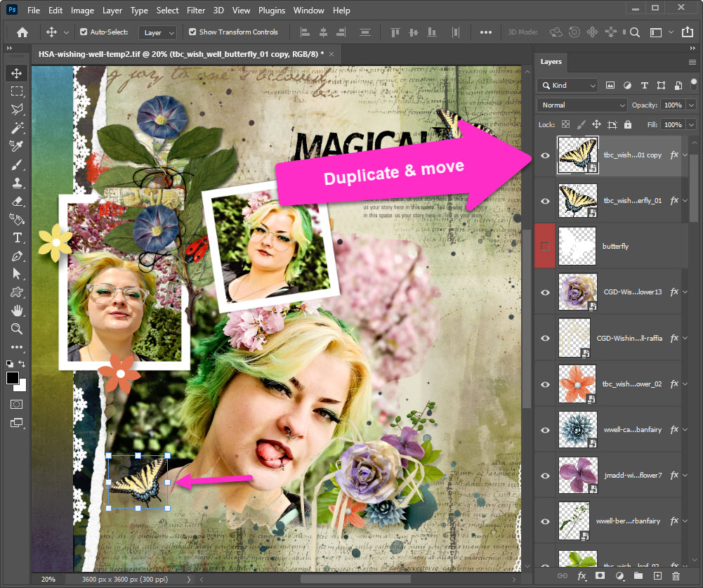Open the Kind layer filter dropdown
Screen dimensions: 703x588
[x=567, y=85]
